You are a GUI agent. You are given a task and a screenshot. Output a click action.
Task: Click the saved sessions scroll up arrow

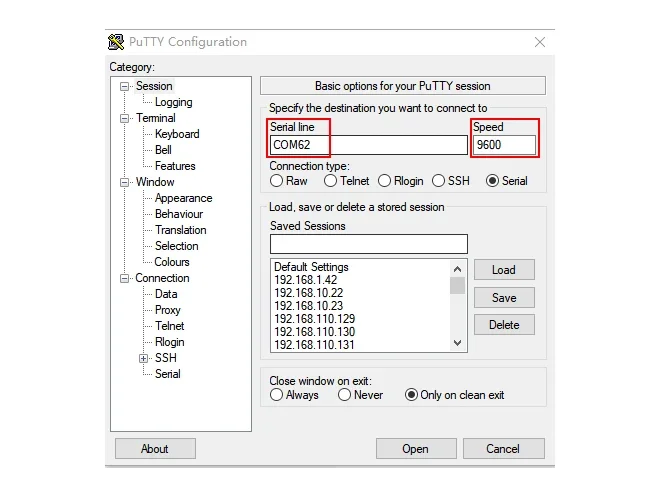click(458, 269)
